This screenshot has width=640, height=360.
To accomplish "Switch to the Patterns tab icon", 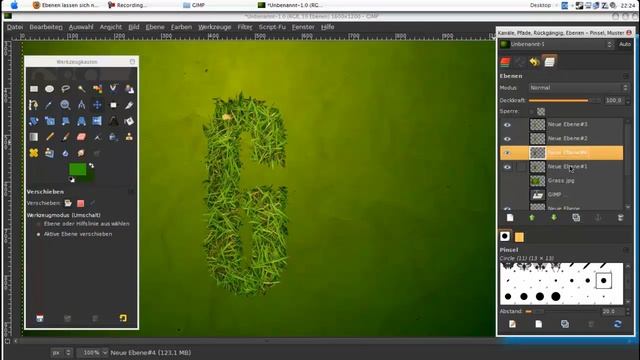I will tap(519, 237).
